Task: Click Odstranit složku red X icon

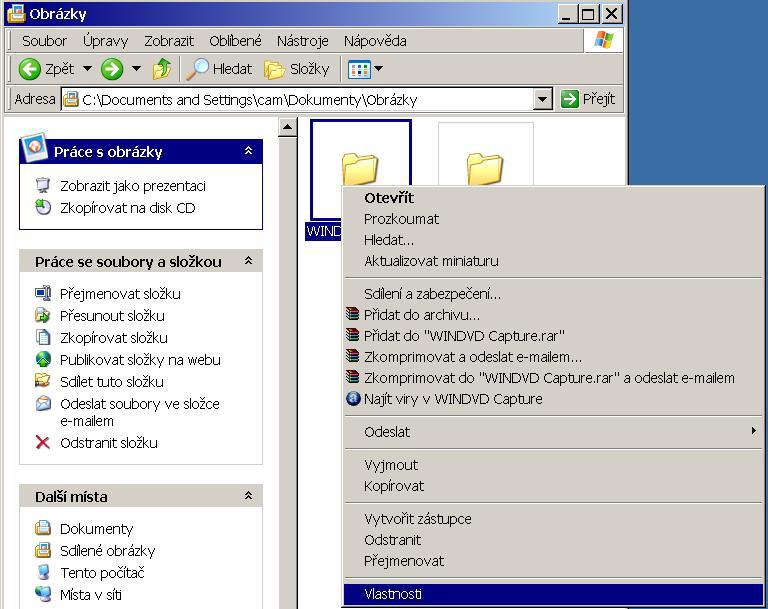Action: click(x=43, y=443)
